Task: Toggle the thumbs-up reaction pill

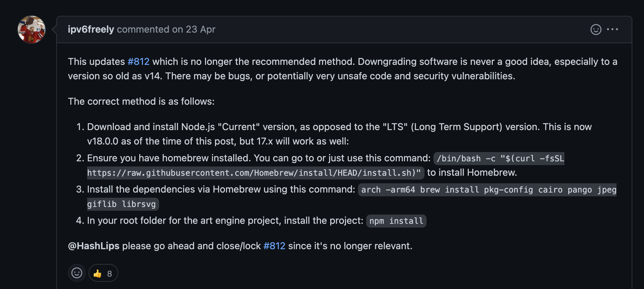Action: point(103,273)
